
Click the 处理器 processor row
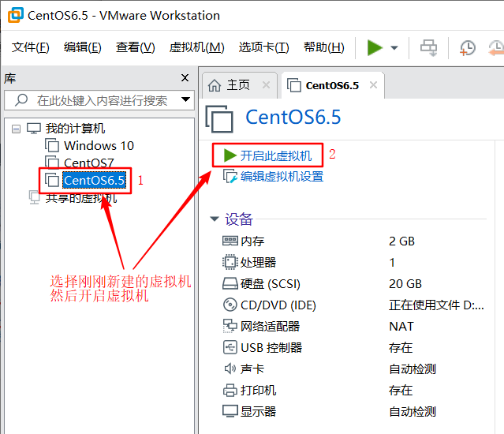pos(353,262)
